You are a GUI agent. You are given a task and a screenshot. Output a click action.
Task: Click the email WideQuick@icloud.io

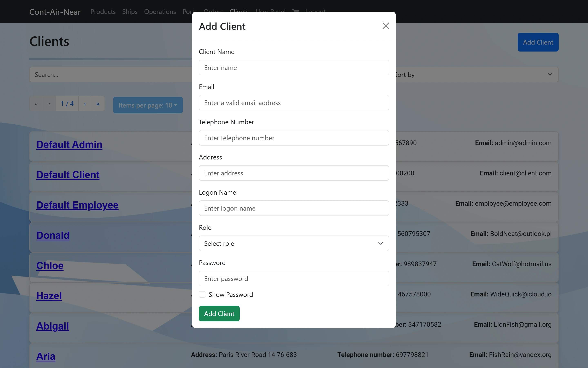521,294
